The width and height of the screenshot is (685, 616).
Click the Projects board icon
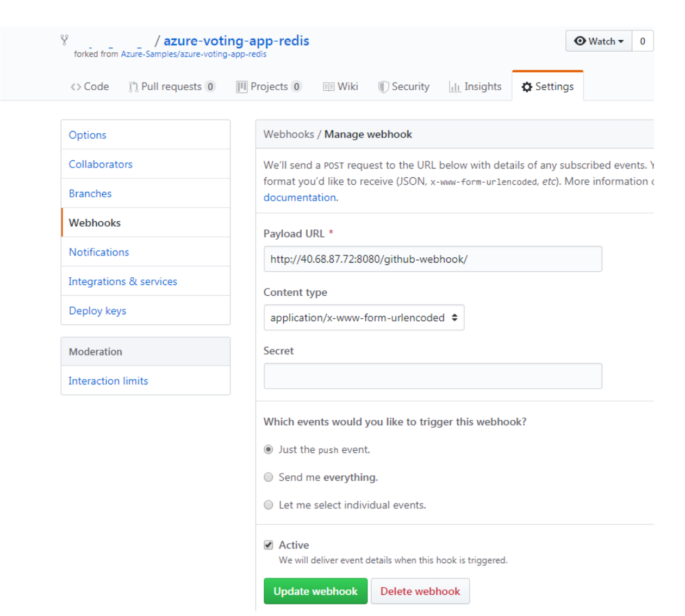[242, 86]
